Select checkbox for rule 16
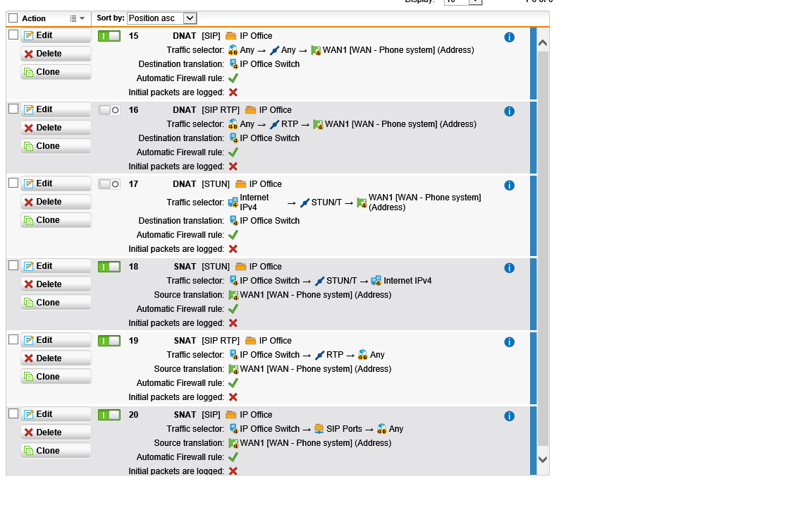The image size is (812, 508). 13,109
